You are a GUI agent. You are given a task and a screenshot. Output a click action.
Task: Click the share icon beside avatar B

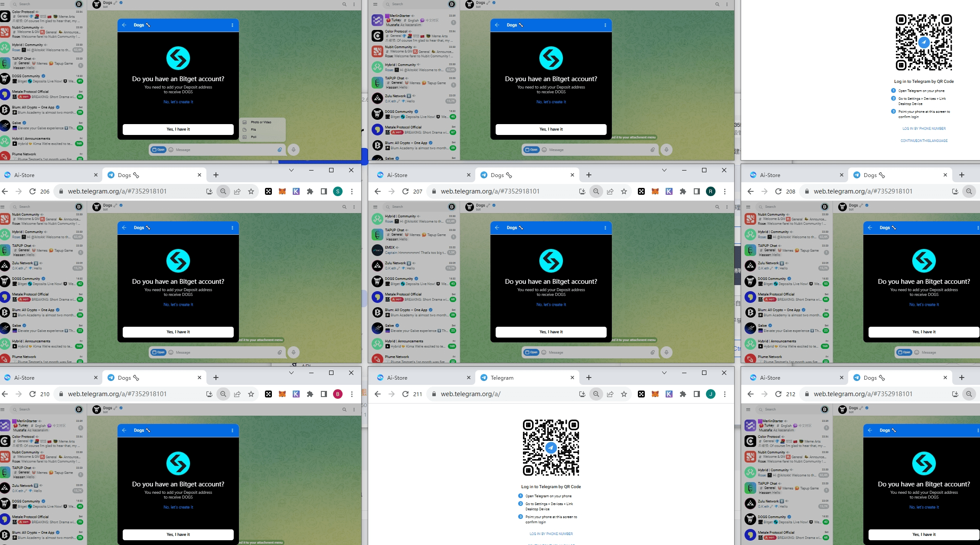pos(237,394)
